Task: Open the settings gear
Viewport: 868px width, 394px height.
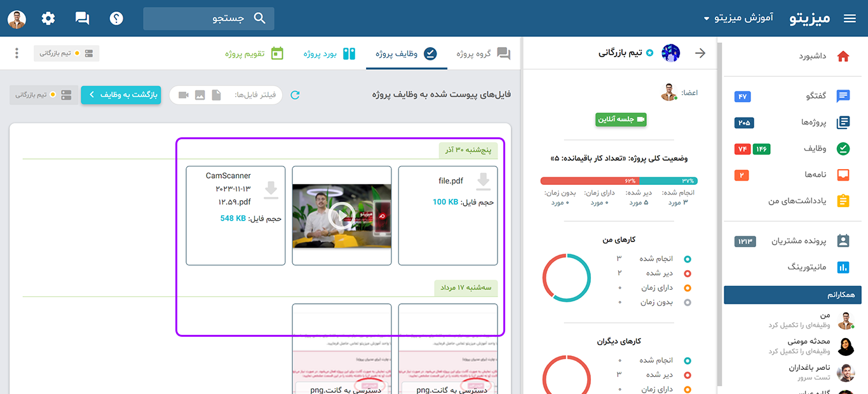Action: [x=48, y=18]
